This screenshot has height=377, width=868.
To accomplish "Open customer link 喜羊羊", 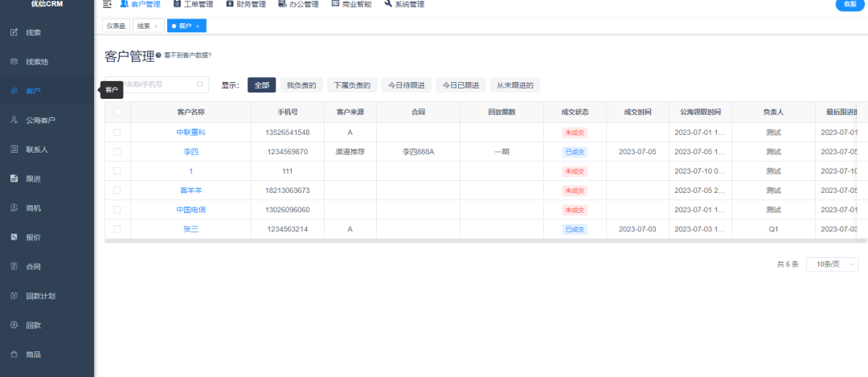I will (190, 191).
